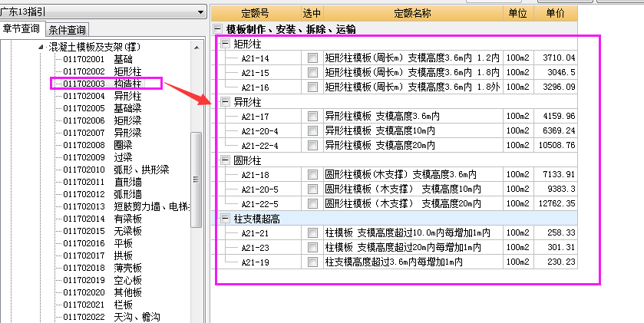Click quota name 异形柱模板 支模高度3.6m内

tap(382, 117)
